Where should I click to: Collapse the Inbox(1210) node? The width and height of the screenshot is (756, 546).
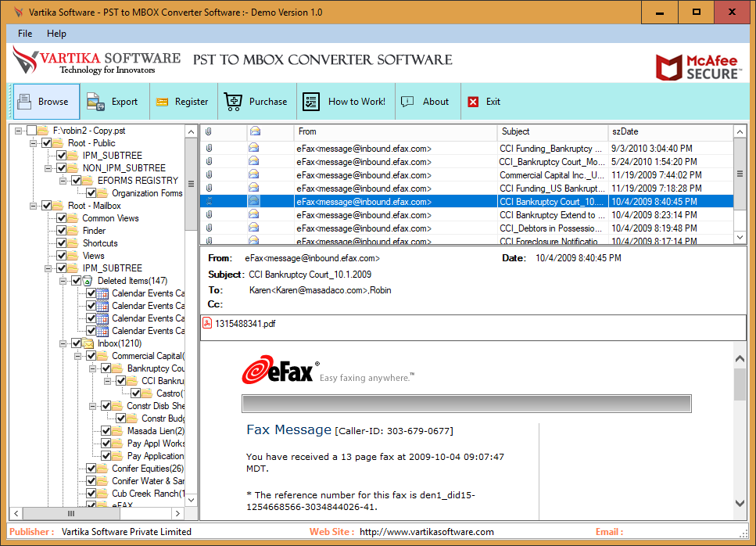tap(63, 343)
